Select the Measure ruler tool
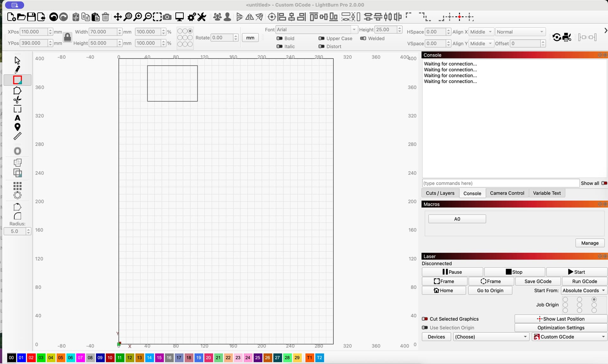The width and height of the screenshot is (608, 364). pyautogui.click(x=17, y=136)
